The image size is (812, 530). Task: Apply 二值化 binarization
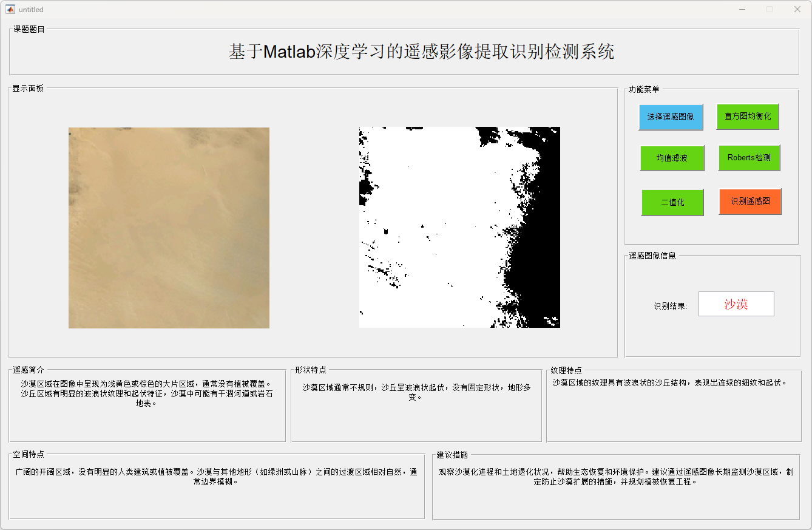pyautogui.click(x=672, y=203)
